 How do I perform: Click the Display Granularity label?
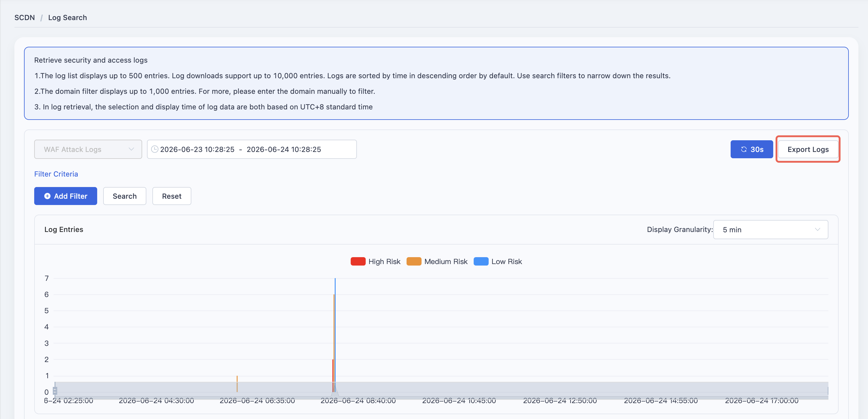tap(680, 229)
